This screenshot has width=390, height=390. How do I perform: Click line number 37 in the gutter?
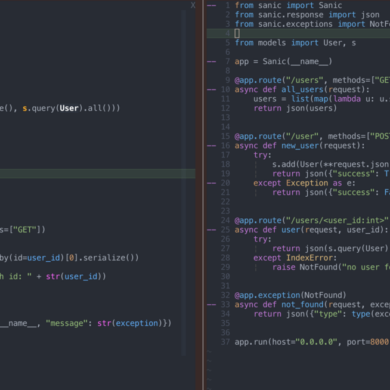pyautogui.click(x=225, y=342)
